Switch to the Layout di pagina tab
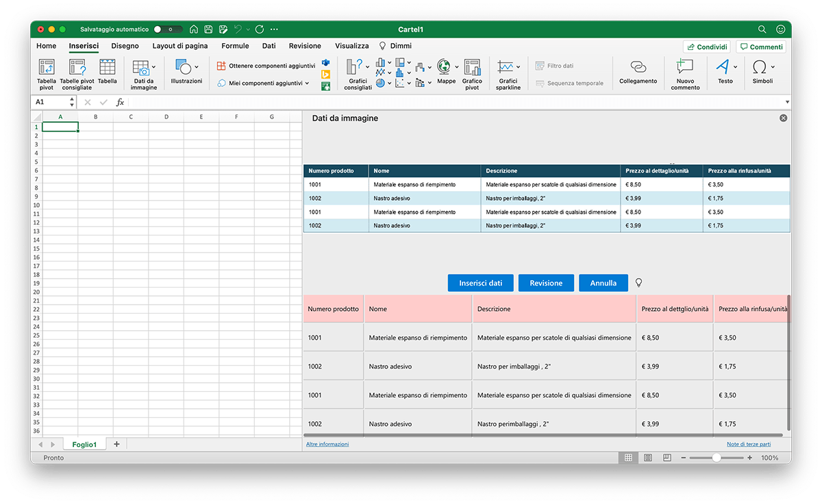The width and height of the screenshot is (822, 504). click(x=179, y=46)
